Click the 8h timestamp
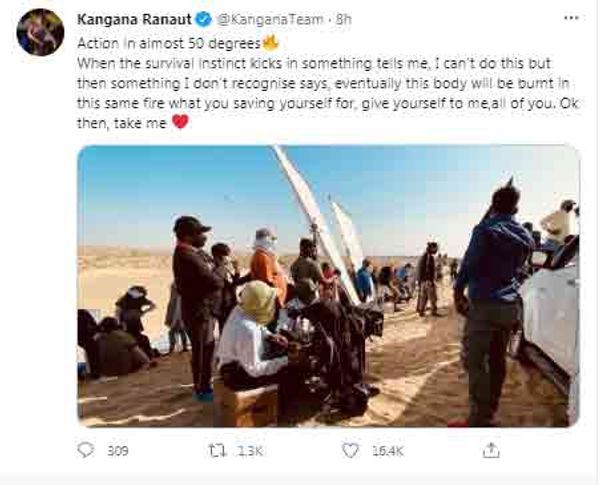Viewport: 600px width, 485px height. 343,19
